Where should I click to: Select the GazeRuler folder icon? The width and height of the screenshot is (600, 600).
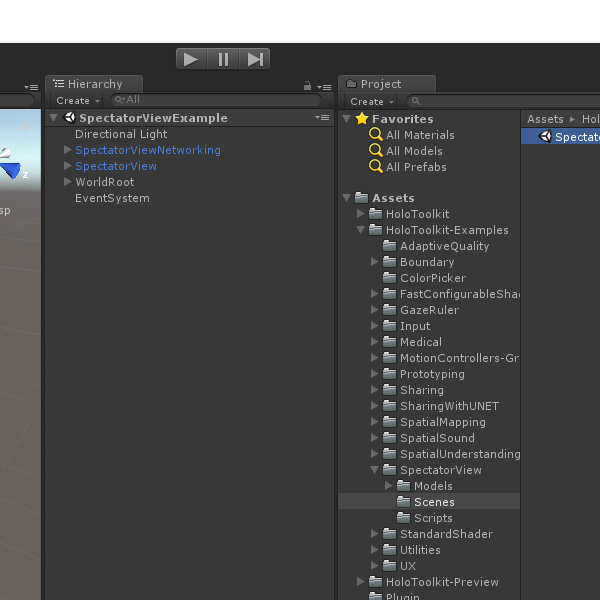(x=390, y=310)
